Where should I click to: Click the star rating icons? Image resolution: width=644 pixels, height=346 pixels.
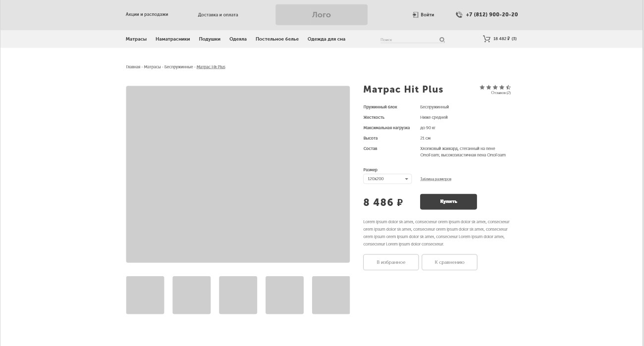(495, 87)
